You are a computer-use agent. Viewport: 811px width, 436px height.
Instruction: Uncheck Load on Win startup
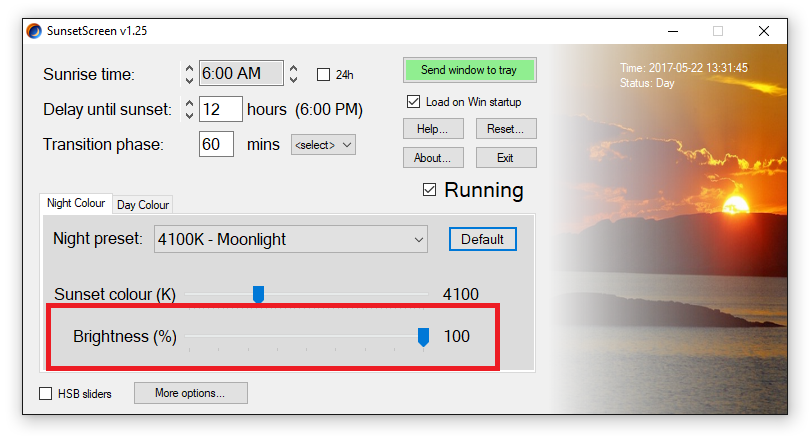pyautogui.click(x=413, y=101)
